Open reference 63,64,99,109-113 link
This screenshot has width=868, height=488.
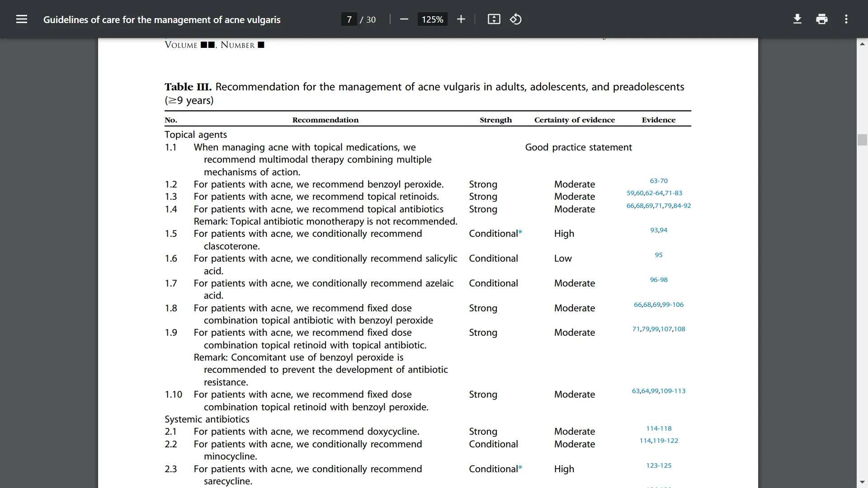(659, 391)
